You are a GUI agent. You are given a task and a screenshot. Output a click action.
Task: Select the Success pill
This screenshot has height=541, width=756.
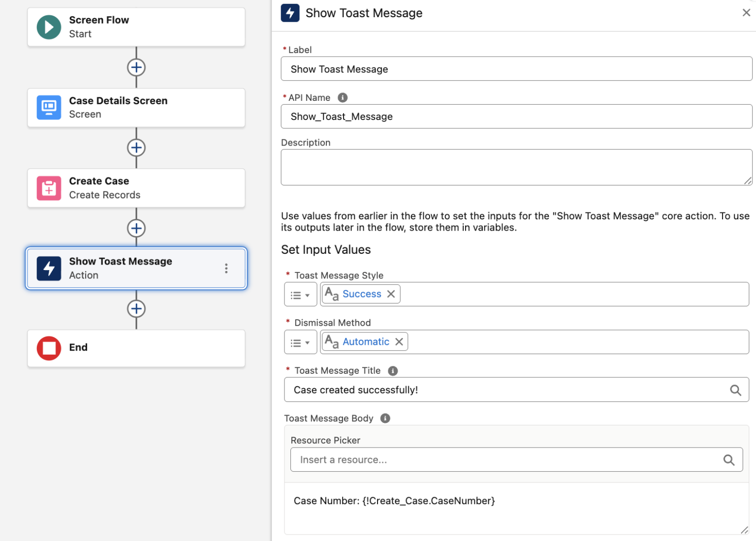tap(361, 294)
